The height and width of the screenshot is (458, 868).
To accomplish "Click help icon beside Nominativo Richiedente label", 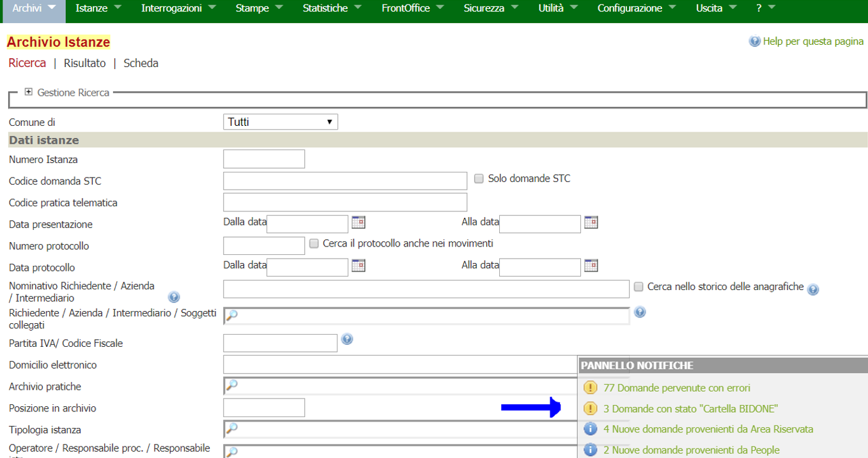I will pos(174,297).
